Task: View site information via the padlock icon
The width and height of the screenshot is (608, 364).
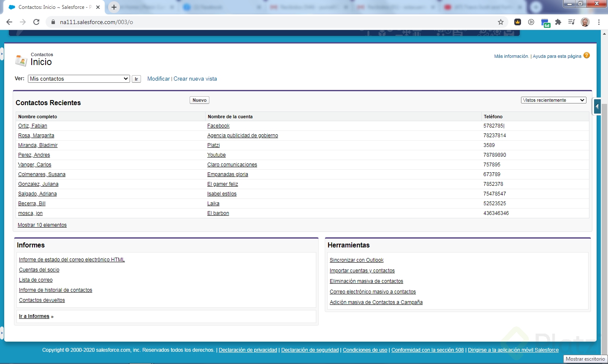Action: [53, 22]
